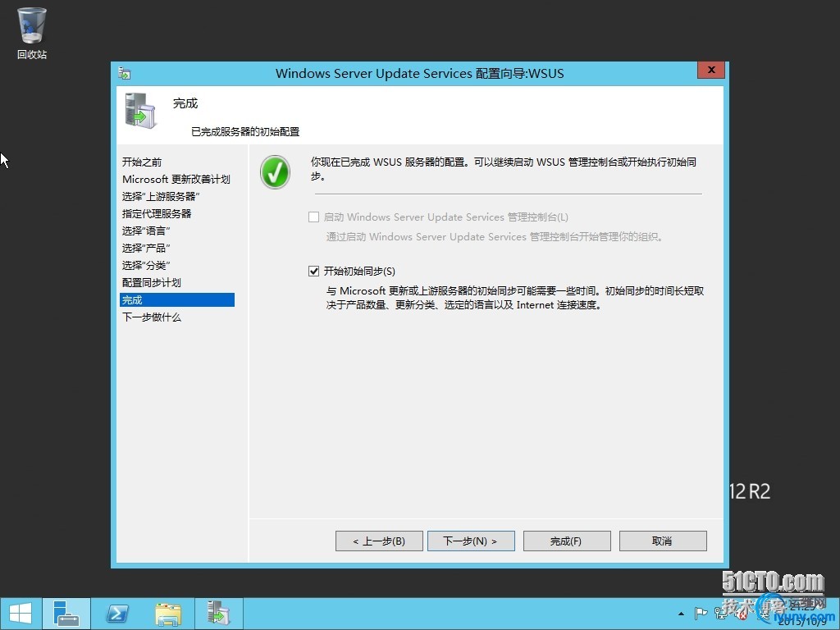The width and height of the screenshot is (840, 630).
Task: Select the highlighted 完成 step
Action: pyautogui.click(x=177, y=300)
